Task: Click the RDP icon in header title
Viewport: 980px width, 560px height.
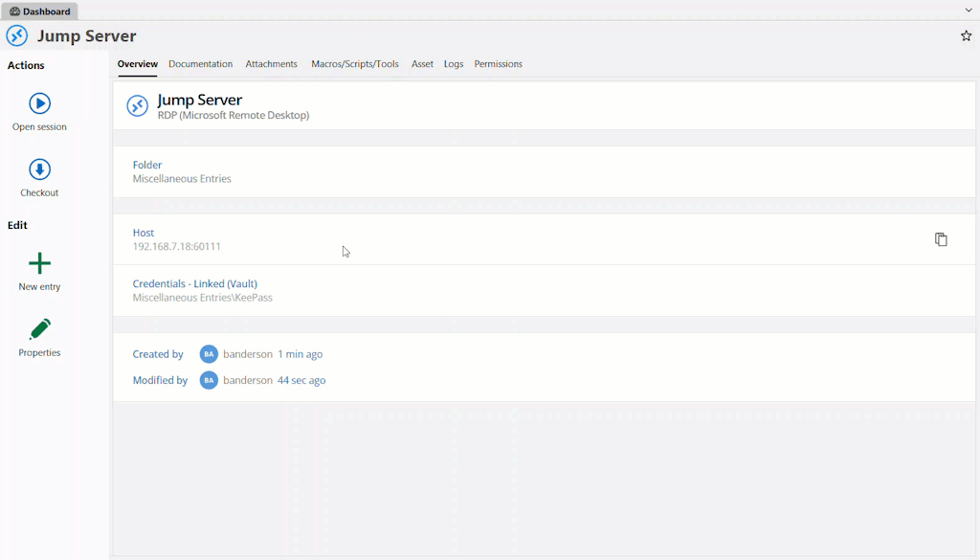Action: point(17,36)
